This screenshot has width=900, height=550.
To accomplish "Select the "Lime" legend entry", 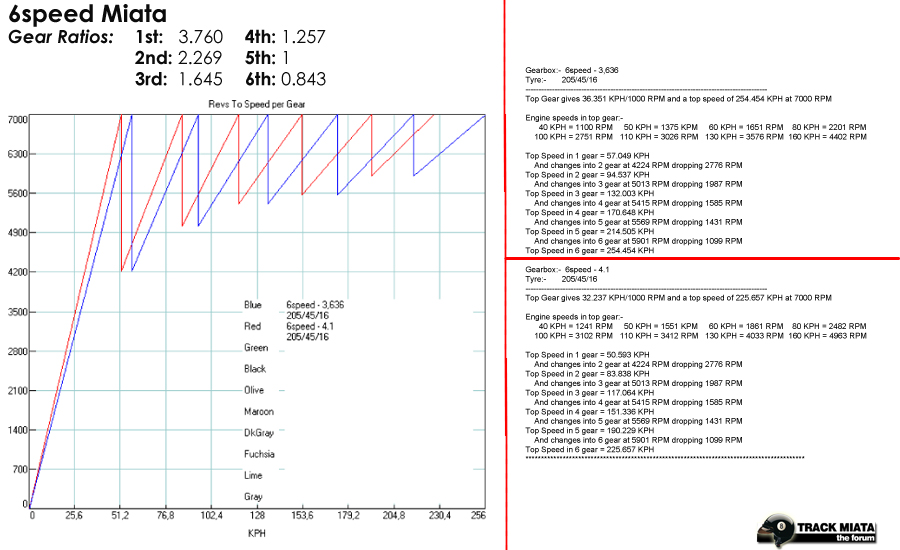I will coord(253,475).
